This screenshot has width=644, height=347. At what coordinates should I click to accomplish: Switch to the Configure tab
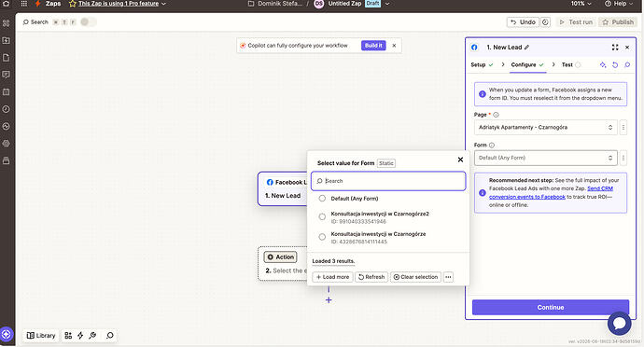tap(527, 65)
